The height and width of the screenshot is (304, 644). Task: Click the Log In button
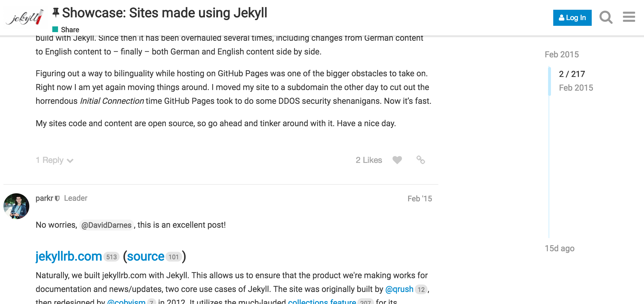(572, 18)
